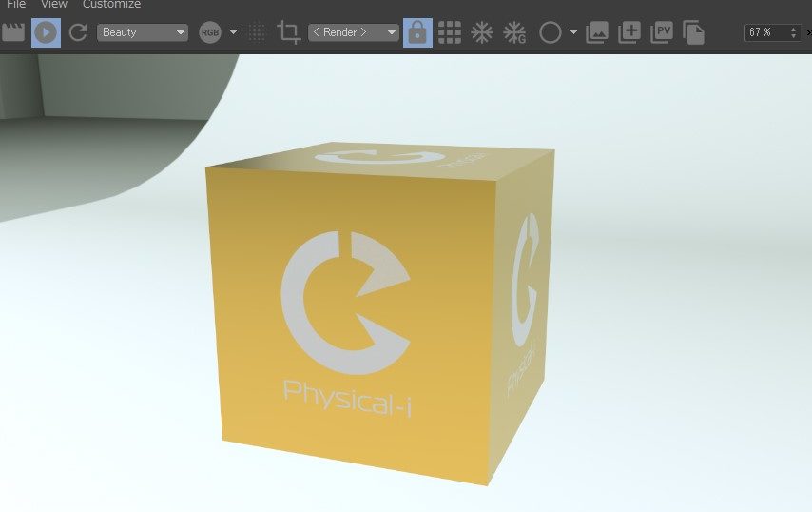This screenshot has width=812, height=512.
Task: Expand the arrow beside the circle icon
Action: (573, 32)
